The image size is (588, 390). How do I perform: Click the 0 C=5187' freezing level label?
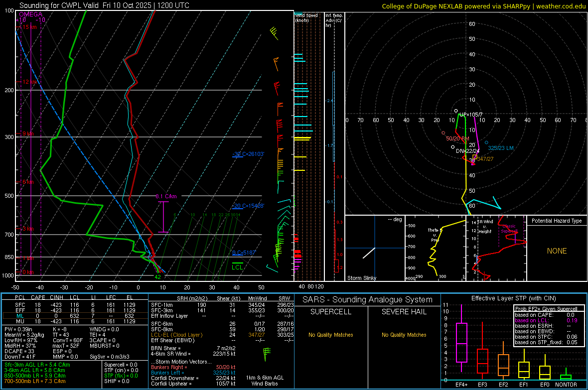[244, 253]
